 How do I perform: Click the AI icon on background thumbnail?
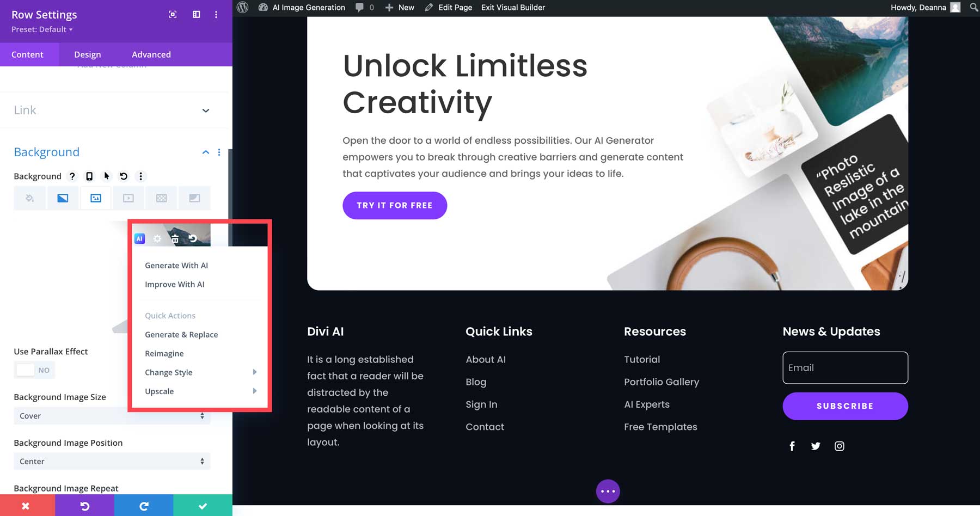click(140, 238)
